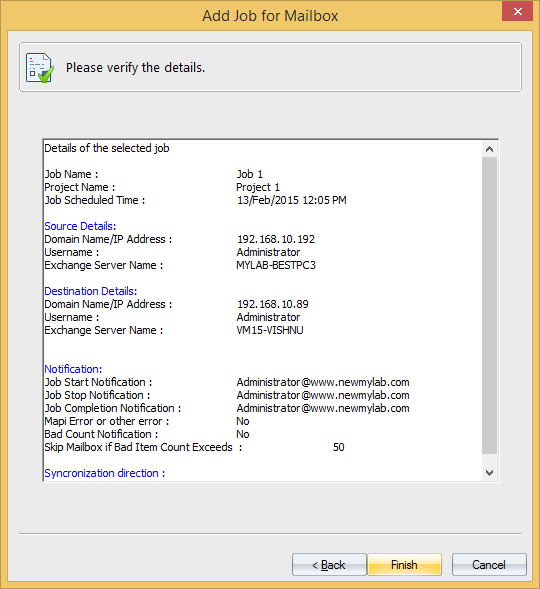Click the Job Start Notification email address
Screen dimensions: 540x589
[x=323, y=382]
